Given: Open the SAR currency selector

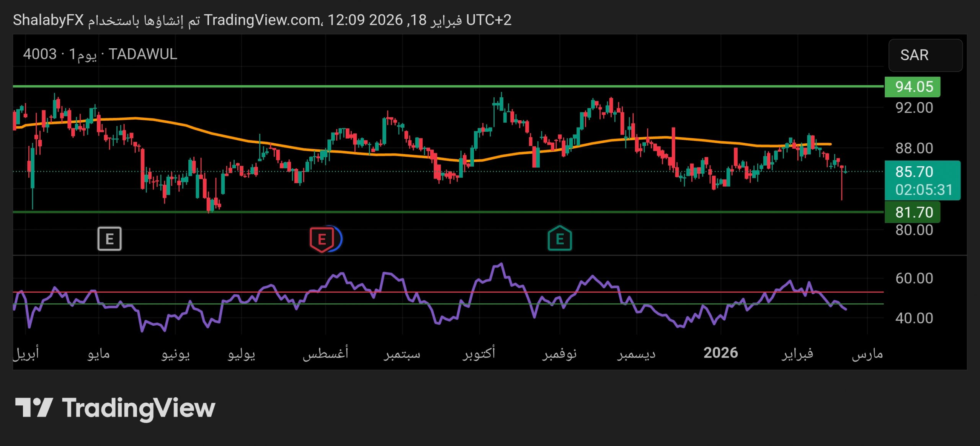Looking at the screenshot, I should point(925,55).
